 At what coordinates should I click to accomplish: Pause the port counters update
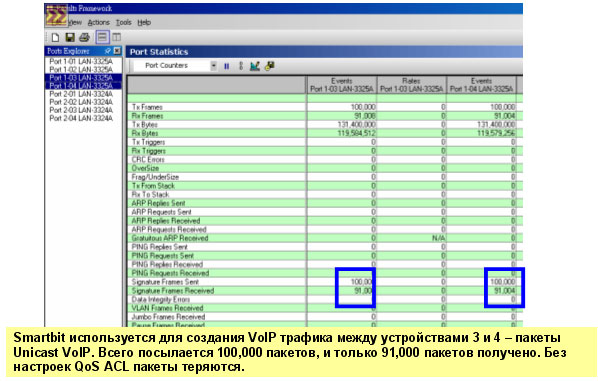pos(227,66)
